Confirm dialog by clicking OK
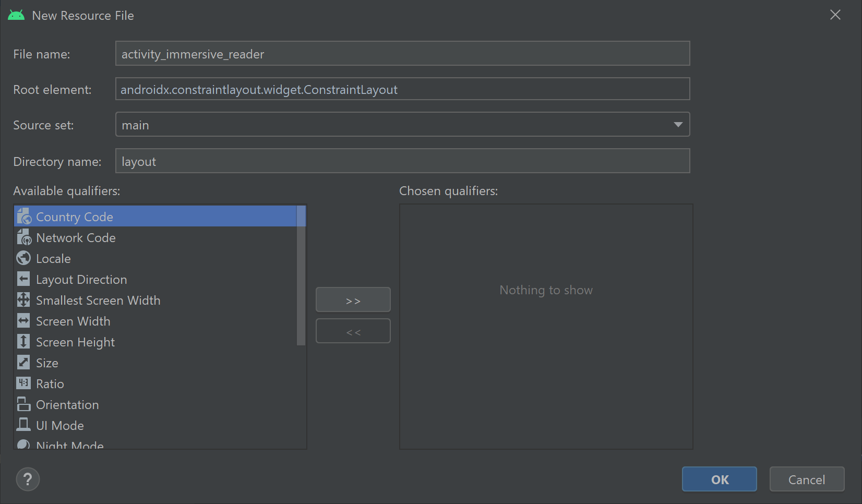Image resolution: width=862 pixels, height=504 pixels. tap(719, 478)
